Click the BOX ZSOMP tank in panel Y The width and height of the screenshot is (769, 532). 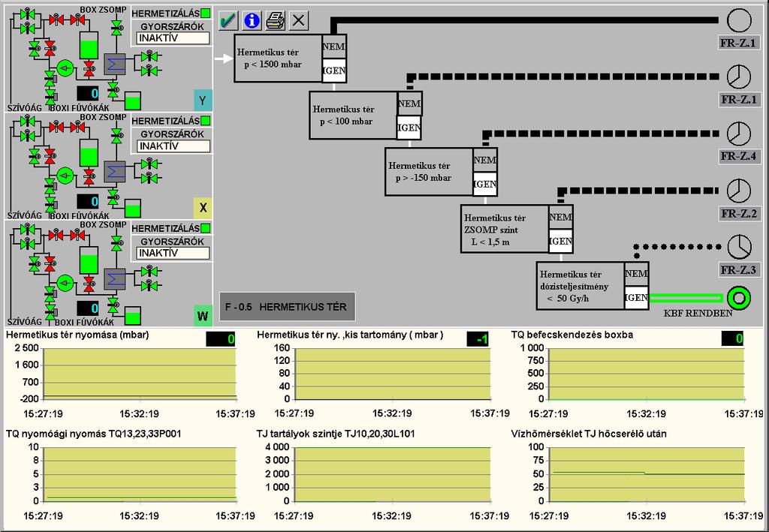point(89,47)
